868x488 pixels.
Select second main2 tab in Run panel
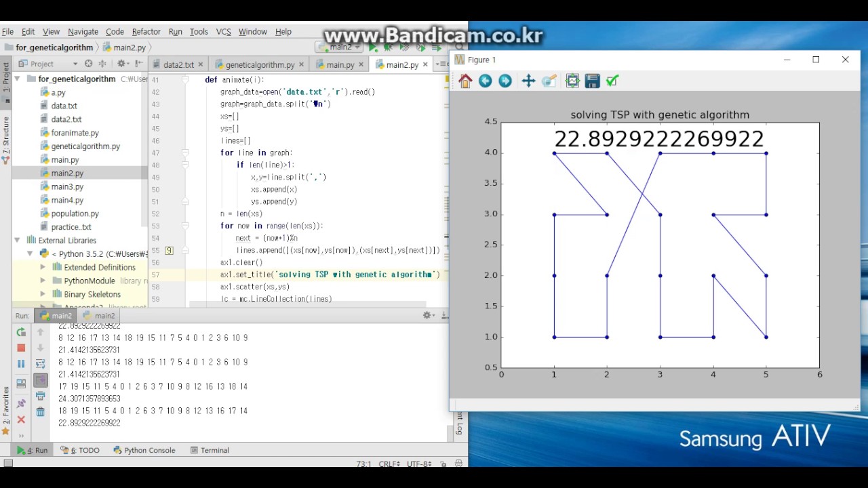[99, 316]
